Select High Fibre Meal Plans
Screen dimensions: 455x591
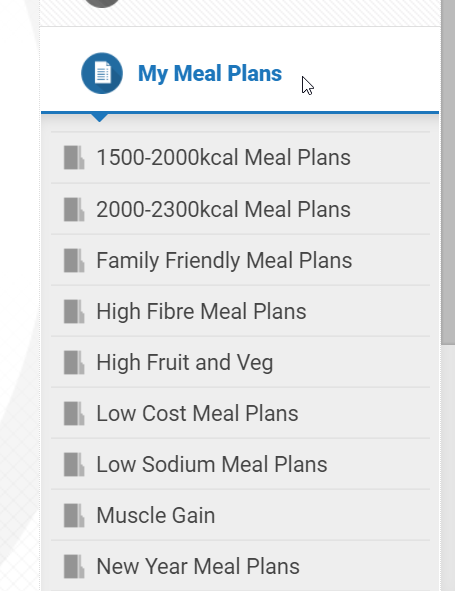coord(241,311)
